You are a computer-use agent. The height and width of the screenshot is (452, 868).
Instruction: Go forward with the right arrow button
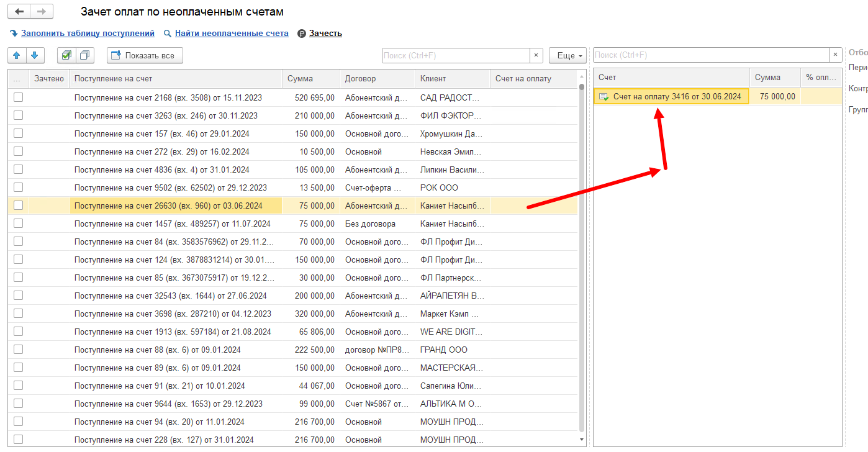pyautogui.click(x=42, y=12)
